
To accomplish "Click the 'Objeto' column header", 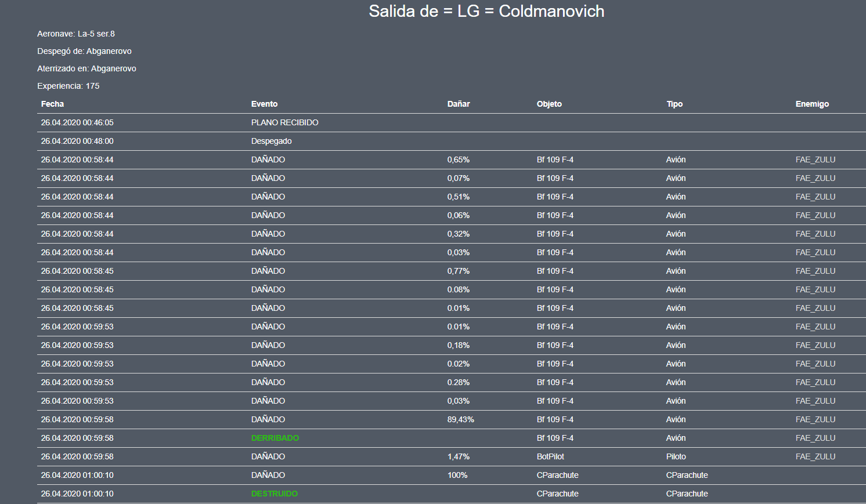I will [549, 104].
